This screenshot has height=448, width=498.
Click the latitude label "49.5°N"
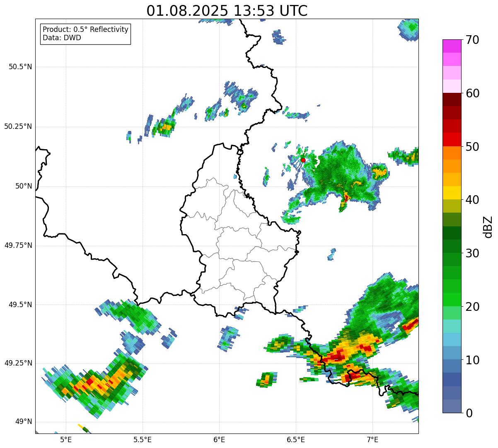[20, 305]
